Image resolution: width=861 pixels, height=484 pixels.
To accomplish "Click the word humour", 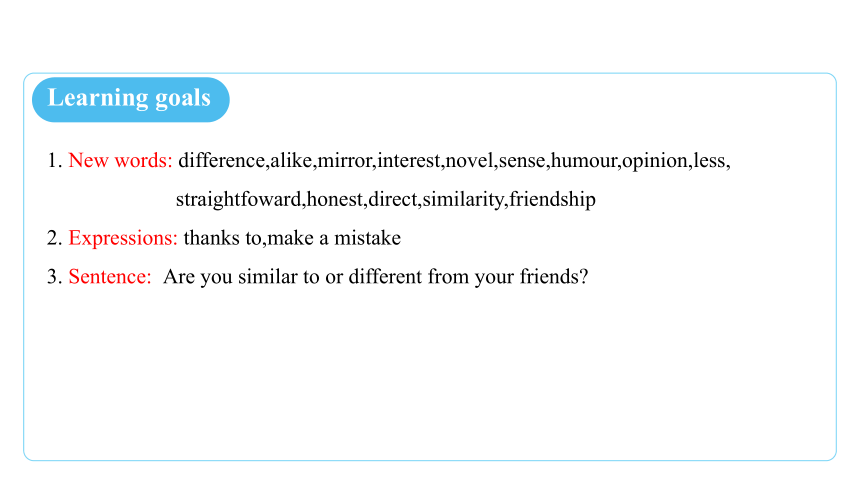I will (584, 160).
